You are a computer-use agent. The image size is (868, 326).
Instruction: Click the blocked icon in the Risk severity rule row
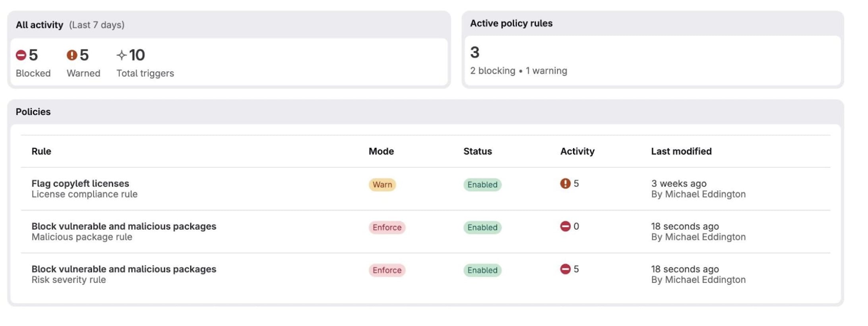tap(565, 269)
